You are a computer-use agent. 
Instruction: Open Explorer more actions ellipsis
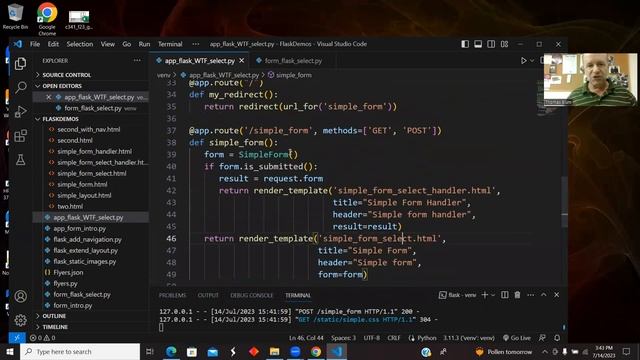tap(137, 60)
